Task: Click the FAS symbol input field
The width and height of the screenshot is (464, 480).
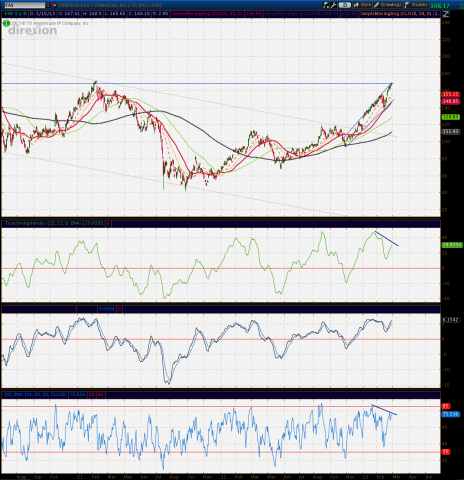Action: [24, 5]
